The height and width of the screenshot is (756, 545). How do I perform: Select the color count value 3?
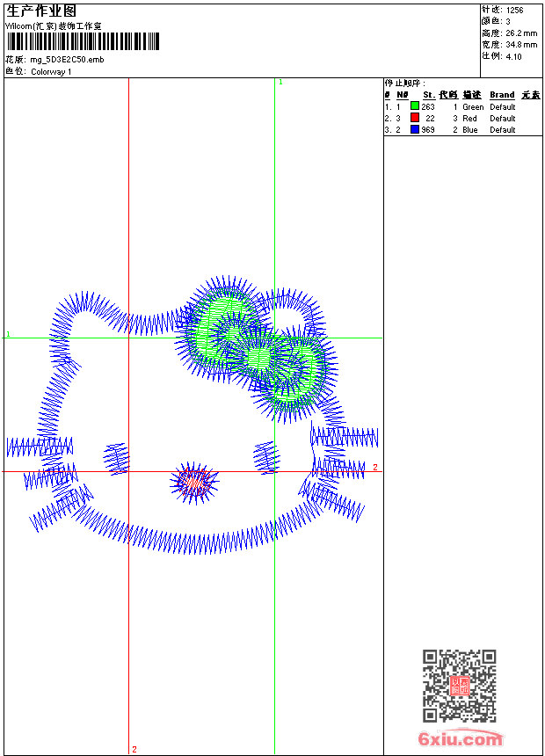pyautogui.click(x=508, y=22)
